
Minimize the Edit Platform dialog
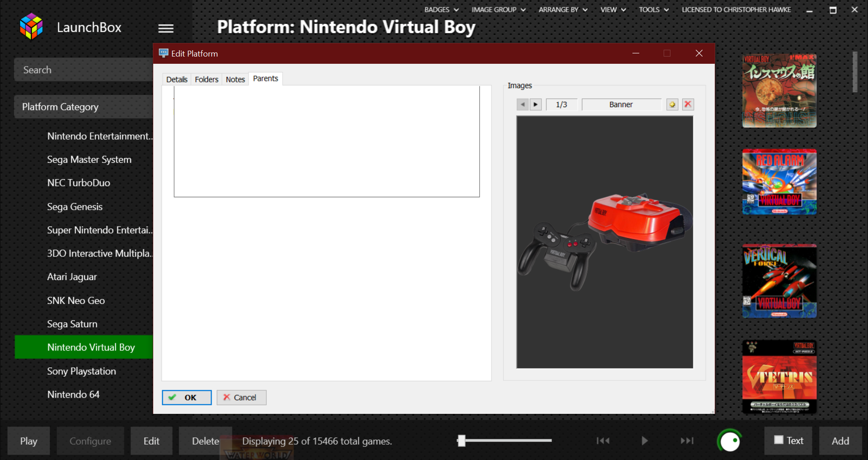[x=636, y=53]
